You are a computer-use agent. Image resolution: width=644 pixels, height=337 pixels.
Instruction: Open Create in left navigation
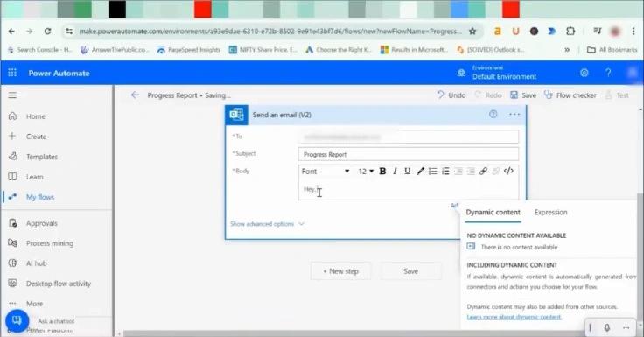(36, 137)
